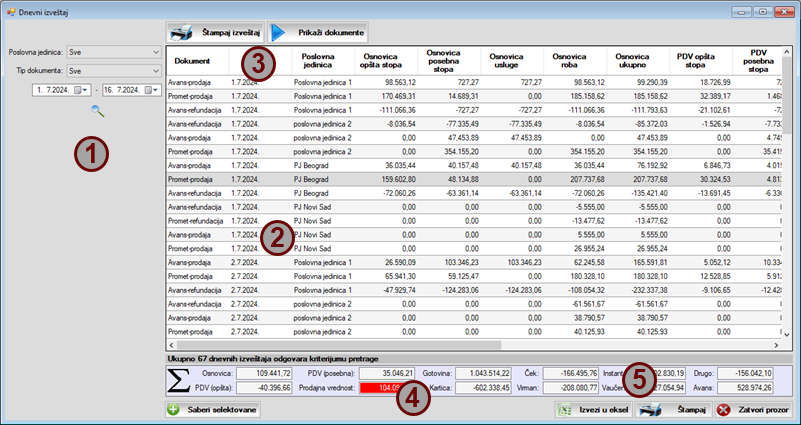The height and width of the screenshot is (425, 801).
Task: Click cell value 30.324,53
Action: click(715, 179)
